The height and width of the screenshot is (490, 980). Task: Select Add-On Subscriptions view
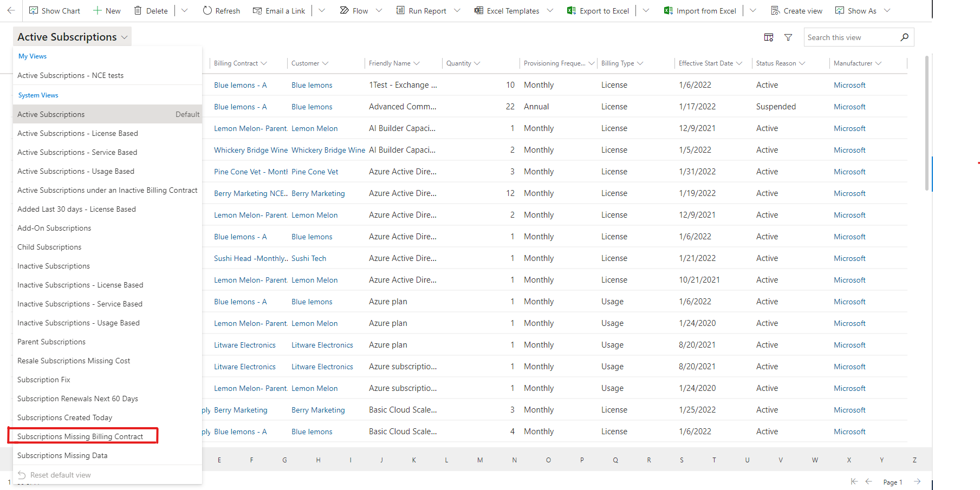[107, 228]
